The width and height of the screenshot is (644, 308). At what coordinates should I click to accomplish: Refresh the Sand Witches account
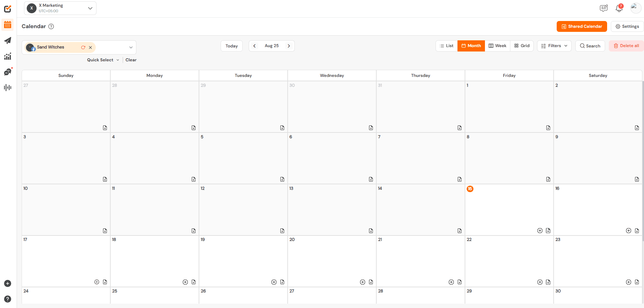click(x=83, y=47)
